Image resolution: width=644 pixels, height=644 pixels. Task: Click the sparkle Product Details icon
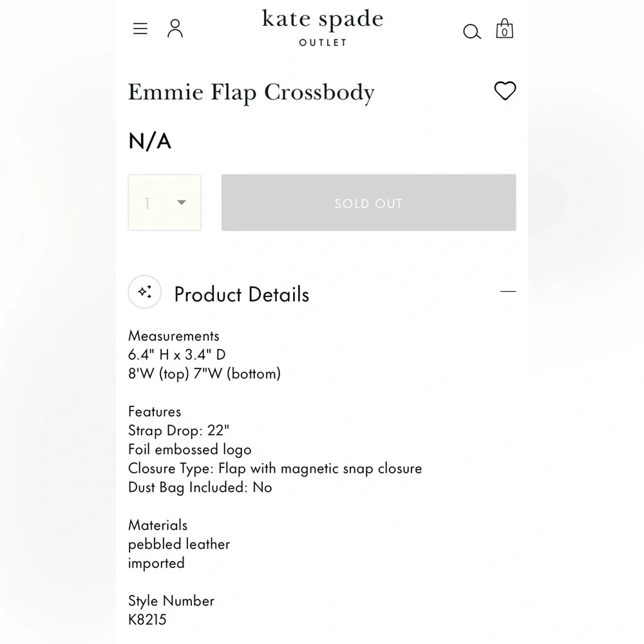coord(144,292)
